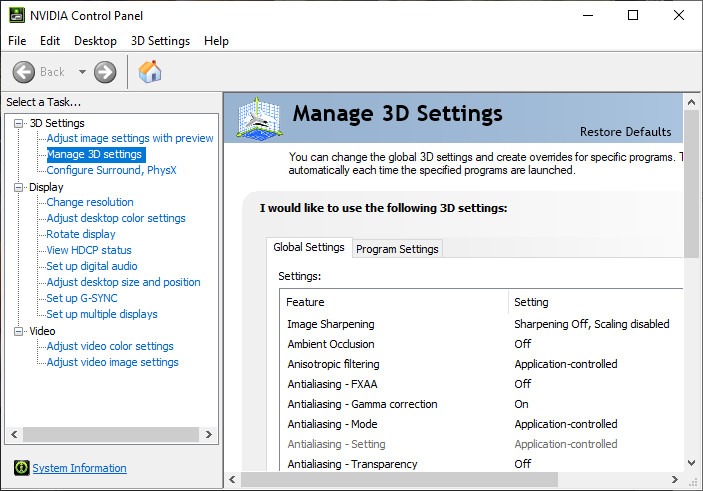Switch to the Program Settings tab
The width and height of the screenshot is (703, 491).
pyautogui.click(x=397, y=249)
